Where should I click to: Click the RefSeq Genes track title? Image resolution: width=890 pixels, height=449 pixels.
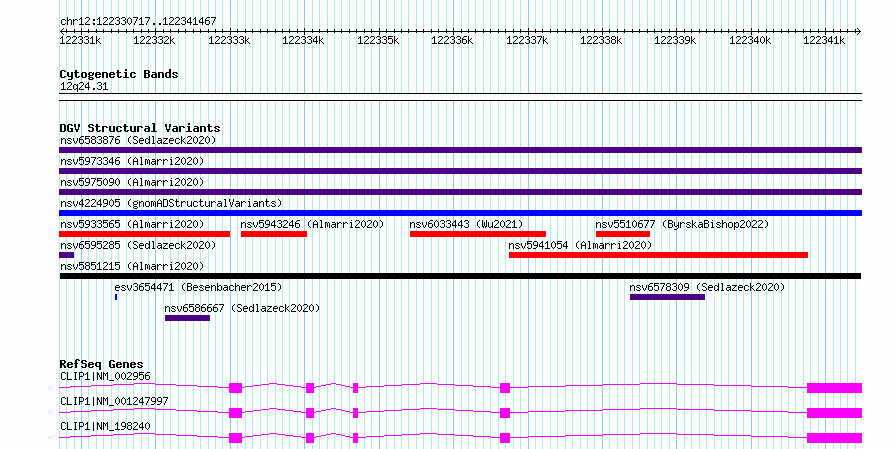coord(101,364)
